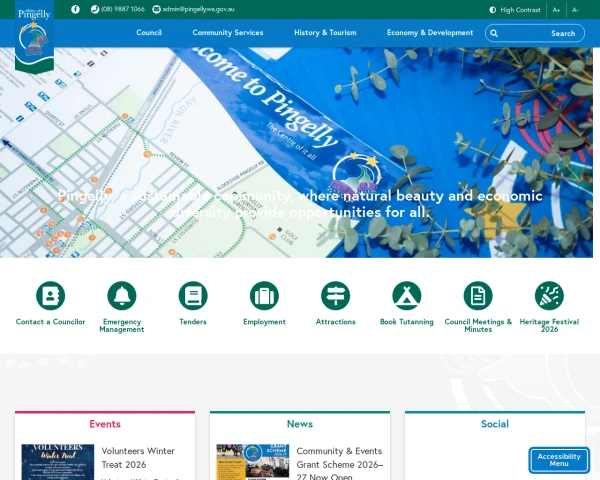Click the Welcome to Pingelly hero banner image
The image size is (600, 480).
tap(296, 152)
